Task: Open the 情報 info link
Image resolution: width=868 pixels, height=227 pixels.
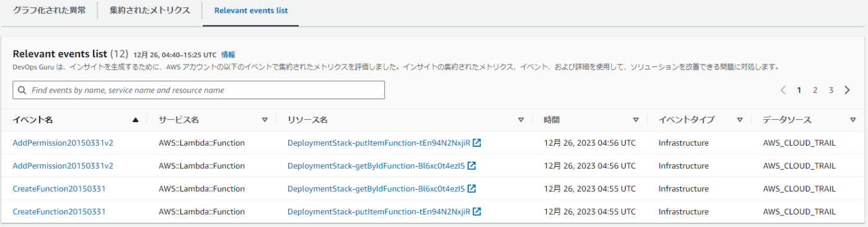Action: click(x=228, y=55)
